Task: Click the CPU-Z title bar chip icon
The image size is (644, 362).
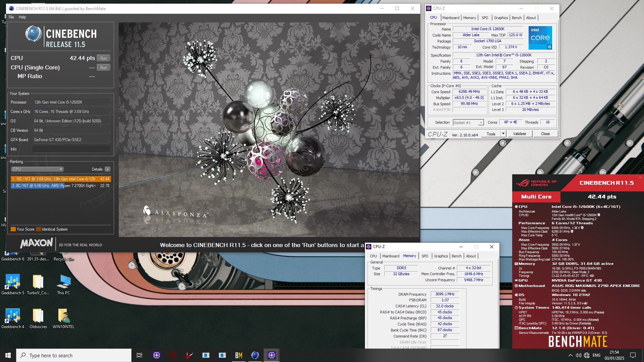Action: coord(429,8)
